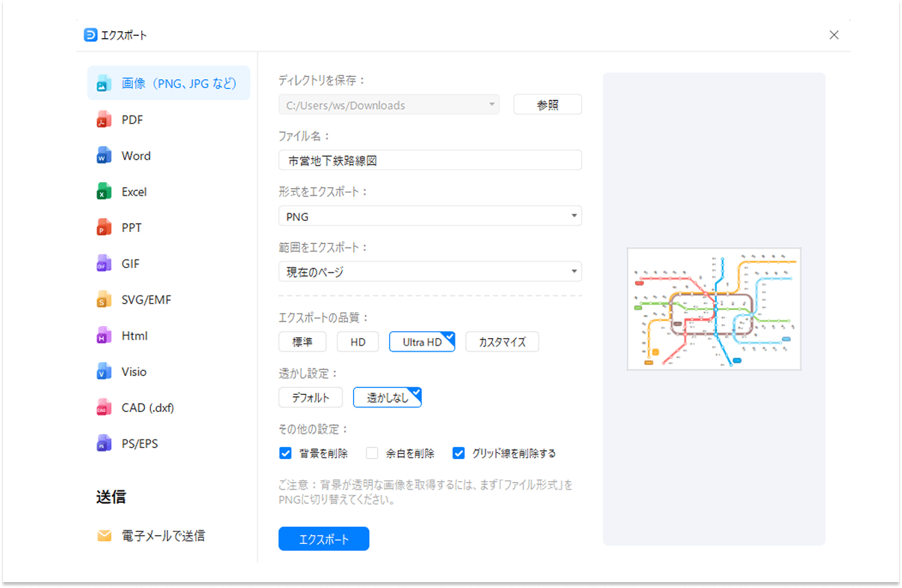
Task: Choose the Visio export icon
Action: [104, 372]
